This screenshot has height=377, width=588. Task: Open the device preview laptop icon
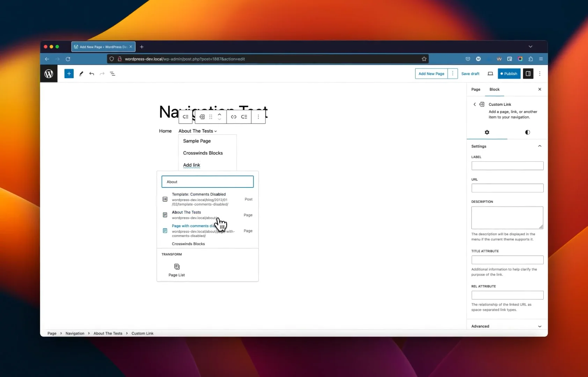[x=490, y=74]
